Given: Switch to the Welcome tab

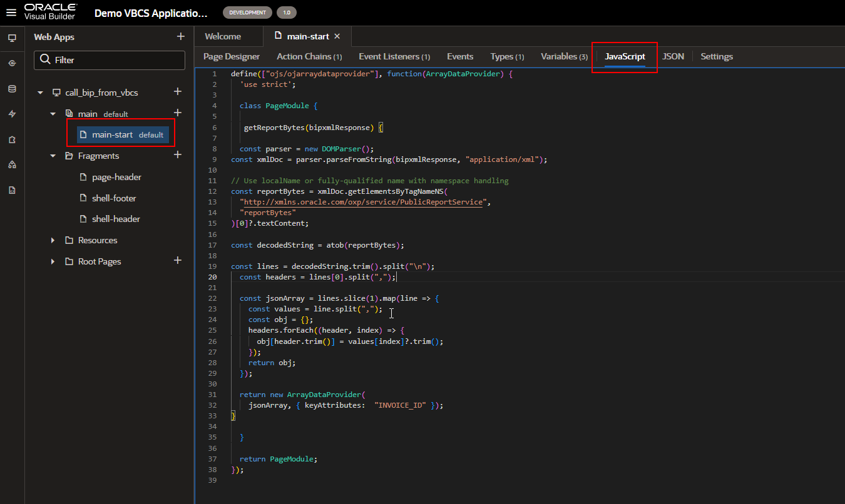Looking at the screenshot, I should pyautogui.click(x=223, y=36).
